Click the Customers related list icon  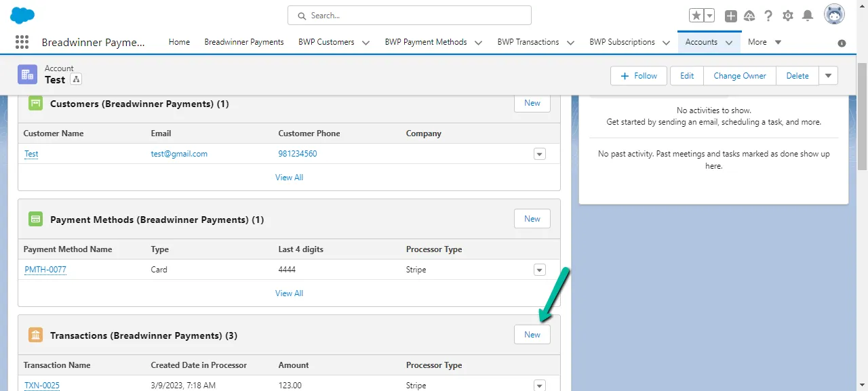35,104
